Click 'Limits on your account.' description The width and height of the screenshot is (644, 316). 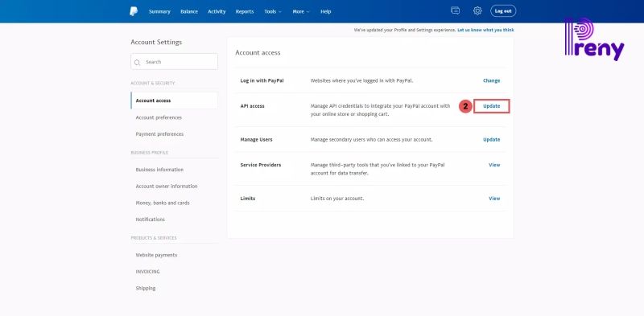point(337,199)
